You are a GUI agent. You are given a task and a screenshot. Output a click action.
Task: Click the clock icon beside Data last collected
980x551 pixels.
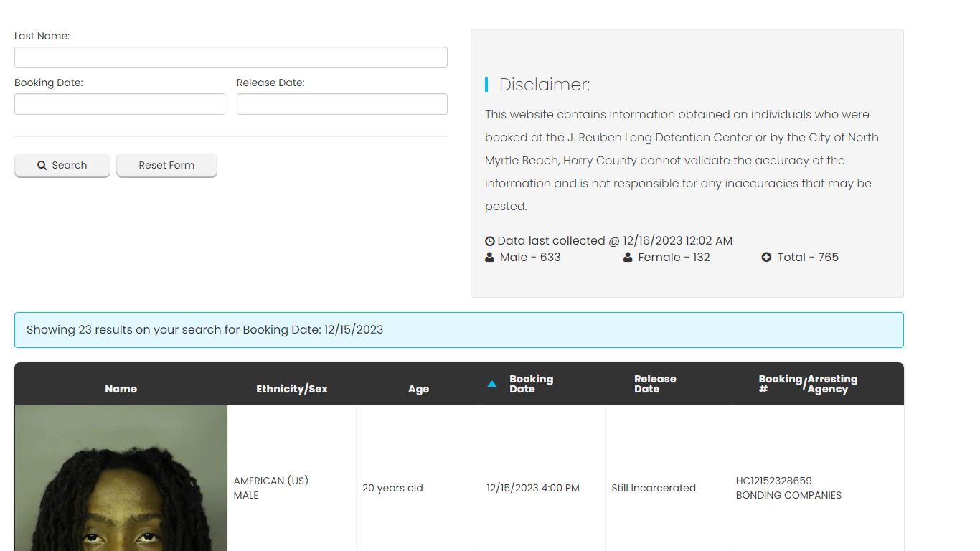pos(490,241)
